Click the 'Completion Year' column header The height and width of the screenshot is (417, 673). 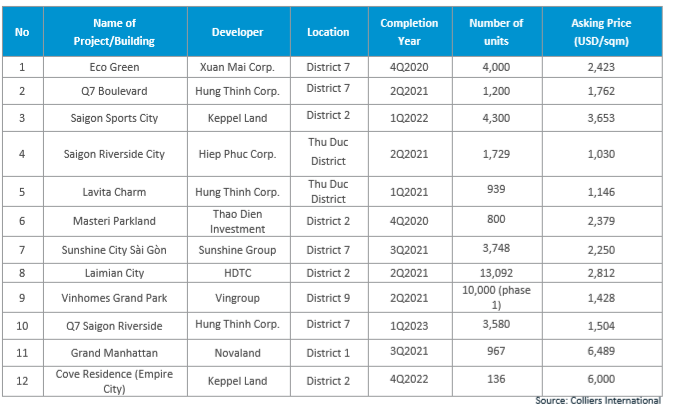(x=410, y=32)
